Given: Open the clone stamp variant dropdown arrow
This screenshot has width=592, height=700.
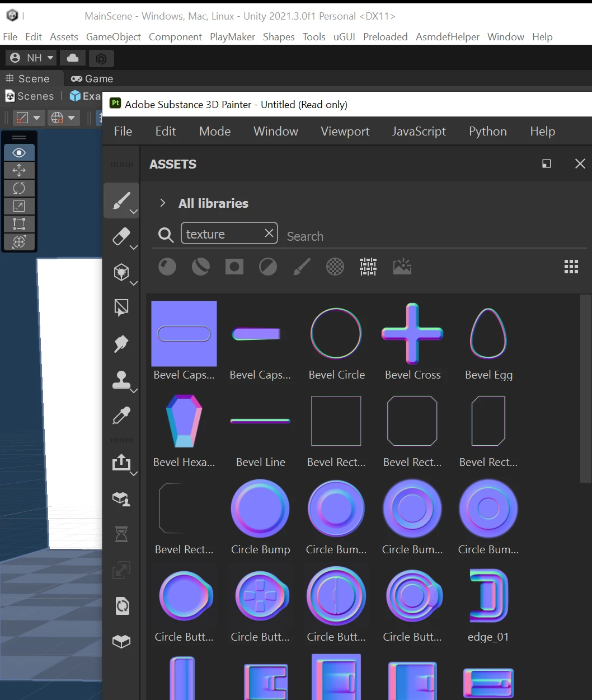Looking at the screenshot, I should (x=134, y=391).
